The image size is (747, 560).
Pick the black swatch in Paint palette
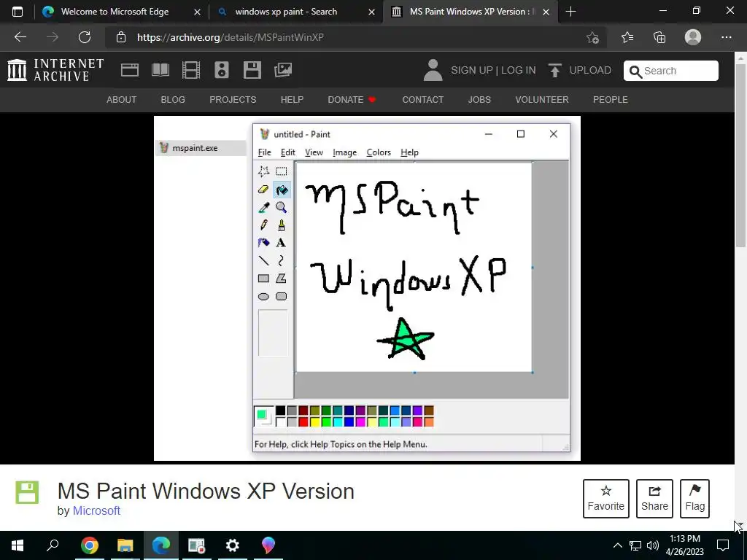coord(281,411)
